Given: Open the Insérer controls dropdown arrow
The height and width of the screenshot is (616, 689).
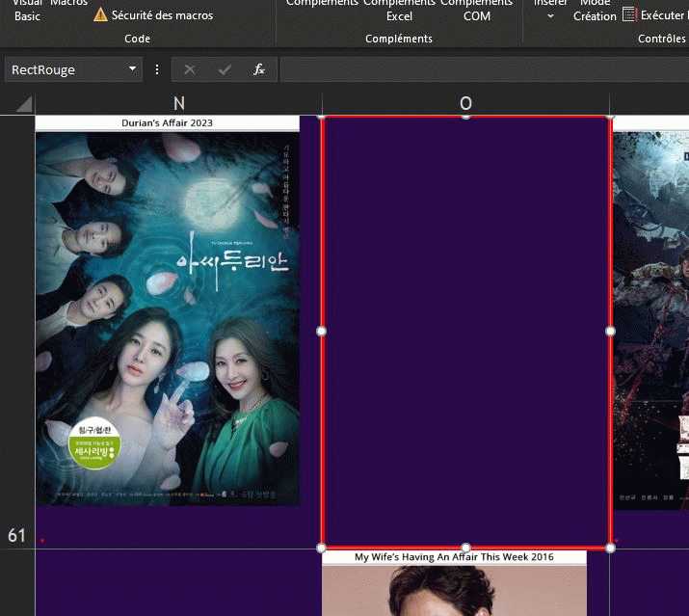Looking at the screenshot, I should click(x=550, y=16).
